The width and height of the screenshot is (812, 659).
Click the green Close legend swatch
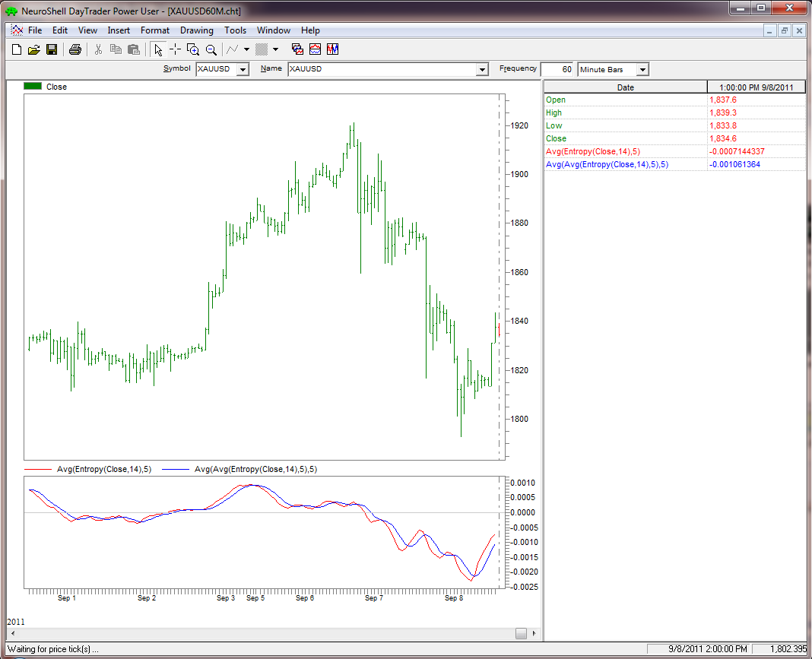click(x=33, y=87)
